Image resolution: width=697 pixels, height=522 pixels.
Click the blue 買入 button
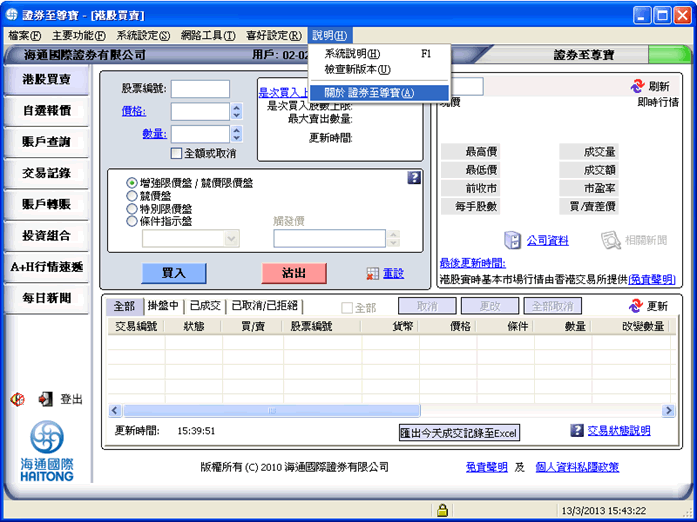pyautogui.click(x=174, y=273)
